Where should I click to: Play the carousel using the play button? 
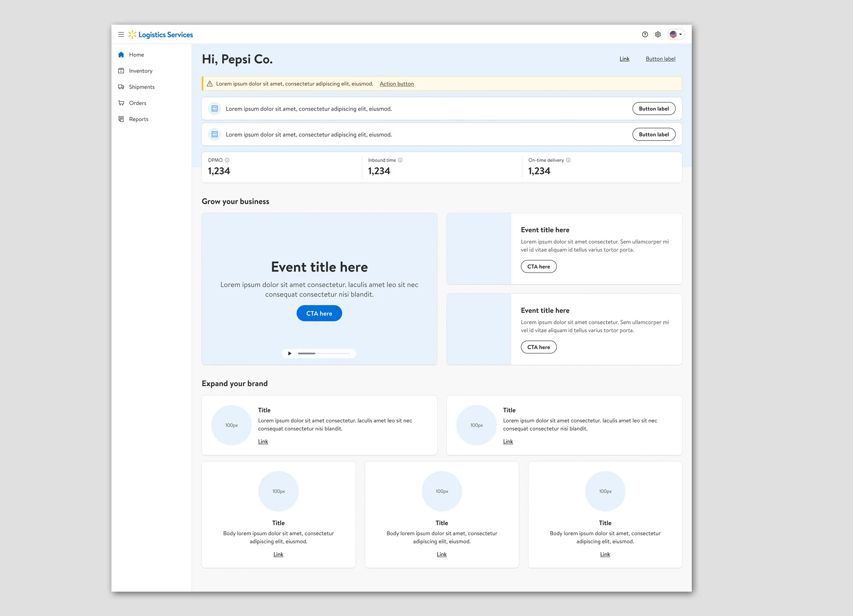[x=290, y=353]
